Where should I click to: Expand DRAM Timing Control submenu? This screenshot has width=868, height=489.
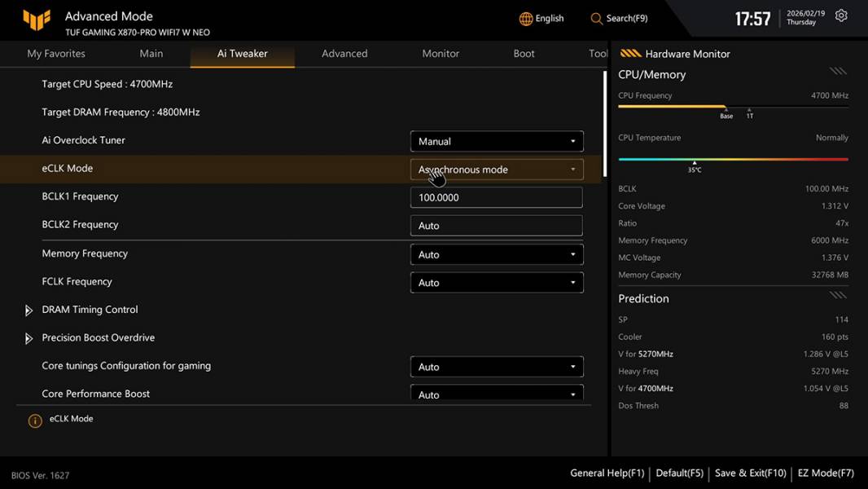tap(29, 311)
